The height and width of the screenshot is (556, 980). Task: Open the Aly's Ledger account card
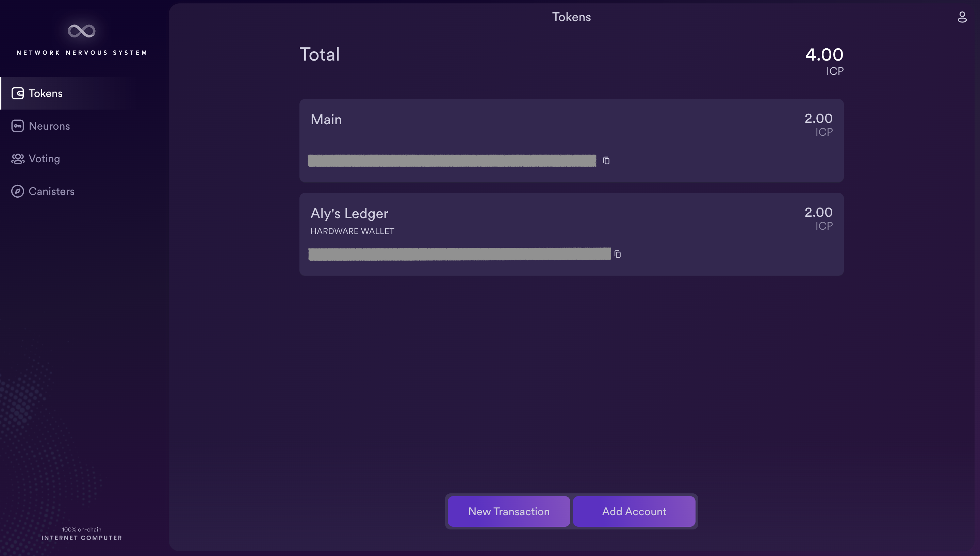571,234
